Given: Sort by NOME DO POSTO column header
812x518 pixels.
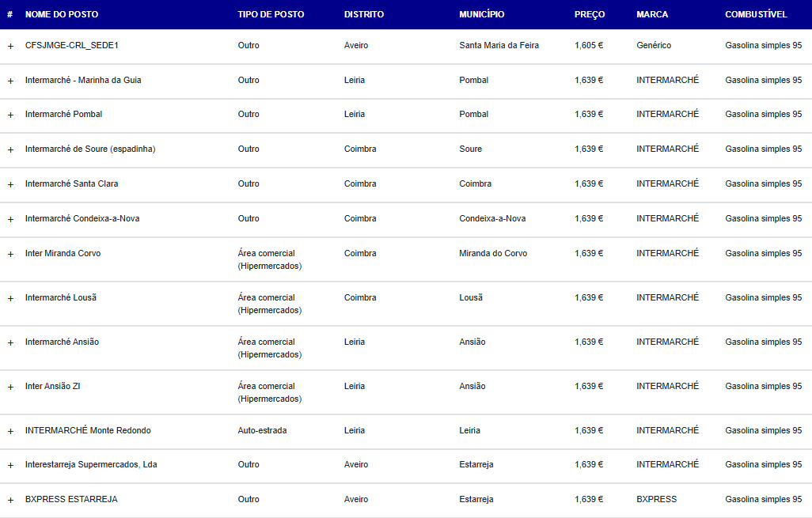Looking at the screenshot, I should [x=62, y=14].
